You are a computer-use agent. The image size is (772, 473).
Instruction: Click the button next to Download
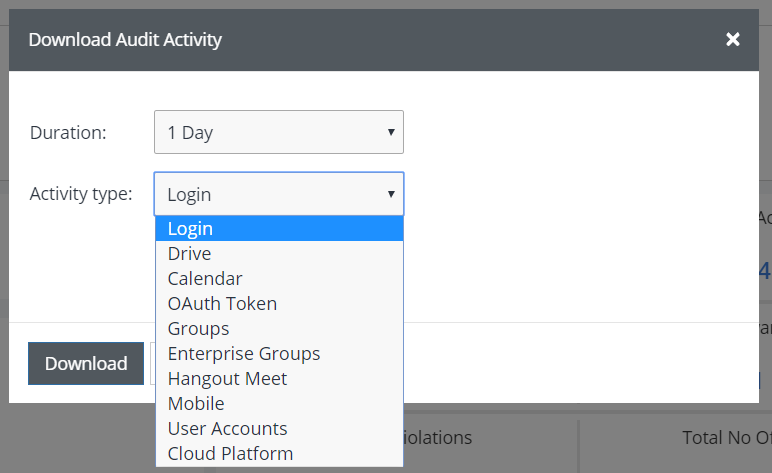click(x=152, y=364)
